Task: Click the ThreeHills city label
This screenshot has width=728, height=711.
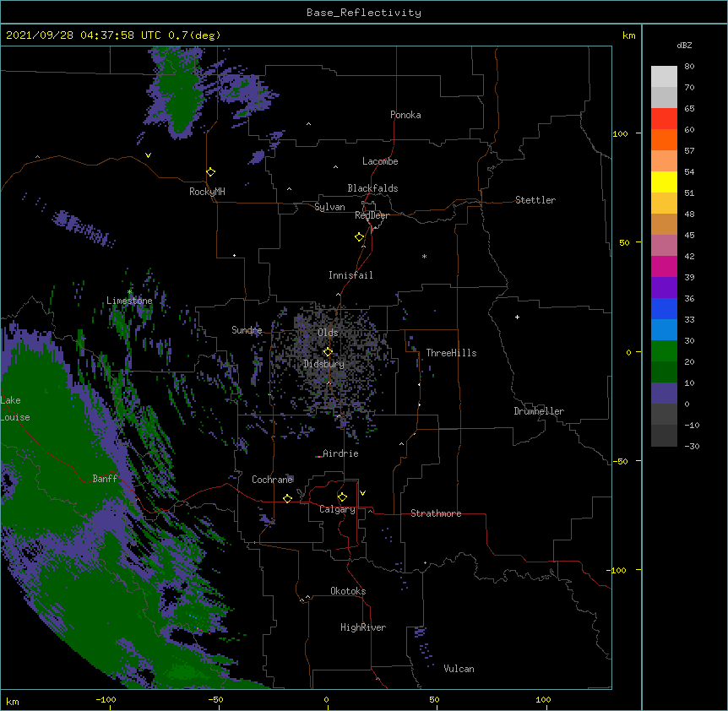Action: [451, 353]
